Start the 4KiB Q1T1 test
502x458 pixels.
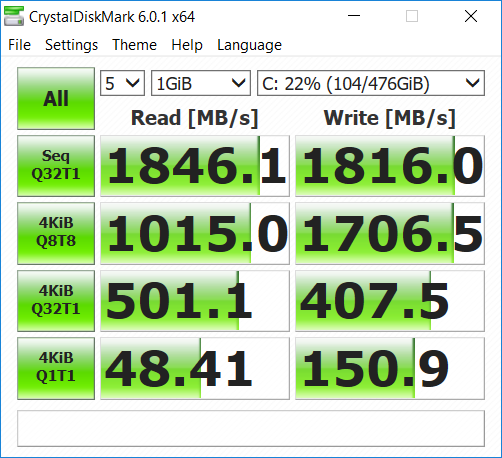[56, 368]
